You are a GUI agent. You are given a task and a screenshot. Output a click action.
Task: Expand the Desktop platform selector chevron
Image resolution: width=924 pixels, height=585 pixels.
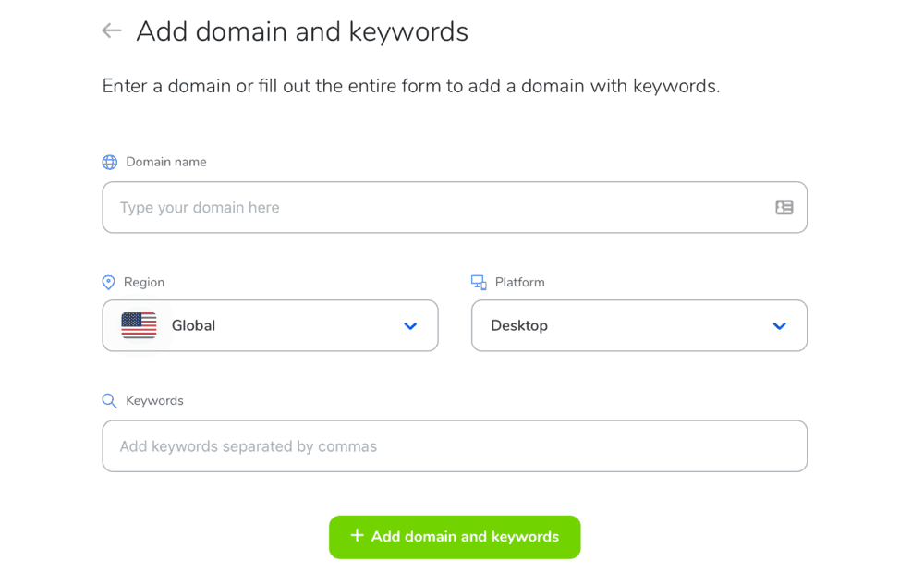(x=779, y=325)
